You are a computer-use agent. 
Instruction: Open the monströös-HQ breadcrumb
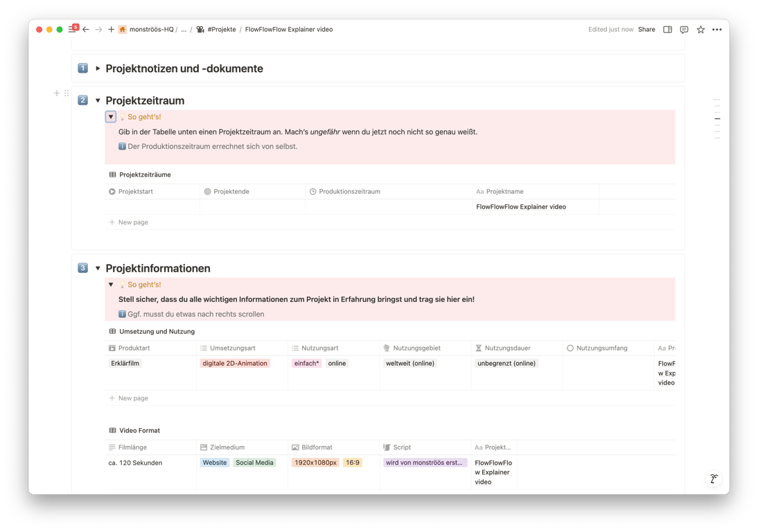151,30
